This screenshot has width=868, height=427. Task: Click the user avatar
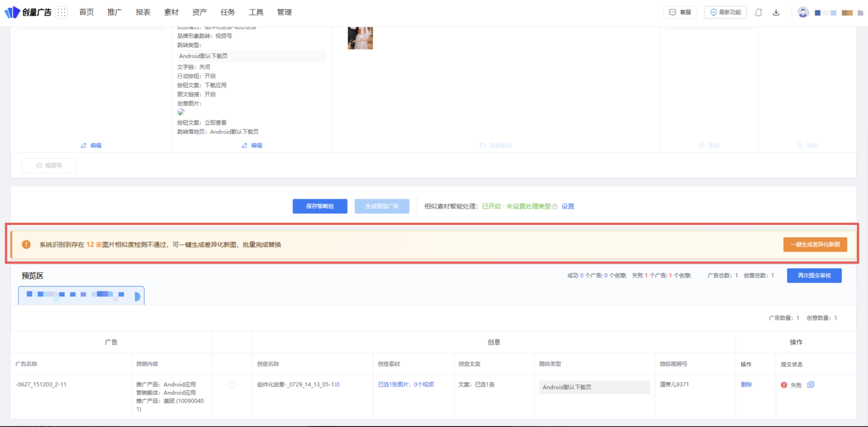point(803,12)
